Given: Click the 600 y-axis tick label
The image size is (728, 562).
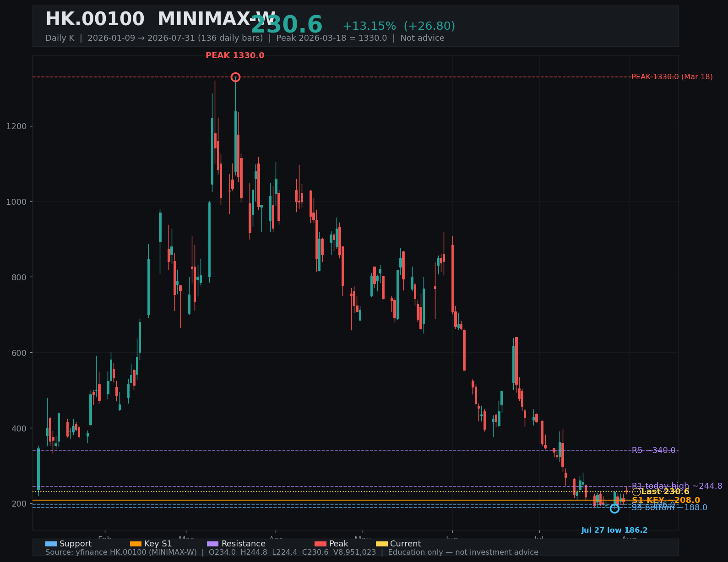Looking at the screenshot, I should (19, 353).
